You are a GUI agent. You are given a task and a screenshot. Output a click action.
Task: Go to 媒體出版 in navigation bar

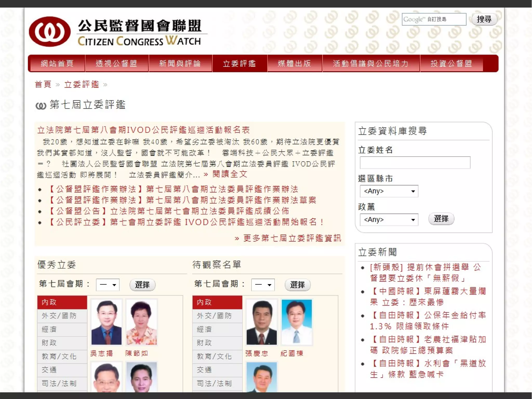[295, 64]
